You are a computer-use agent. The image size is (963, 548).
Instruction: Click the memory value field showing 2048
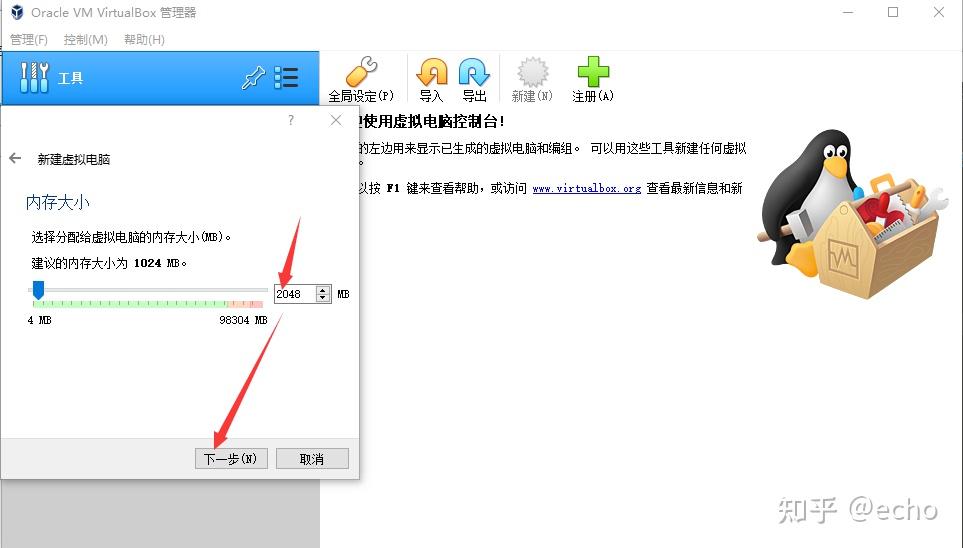tap(295, 294)
